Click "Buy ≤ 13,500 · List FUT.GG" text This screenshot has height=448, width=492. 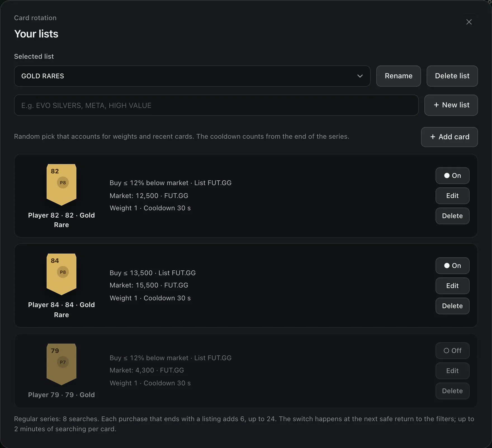[153, 273]
